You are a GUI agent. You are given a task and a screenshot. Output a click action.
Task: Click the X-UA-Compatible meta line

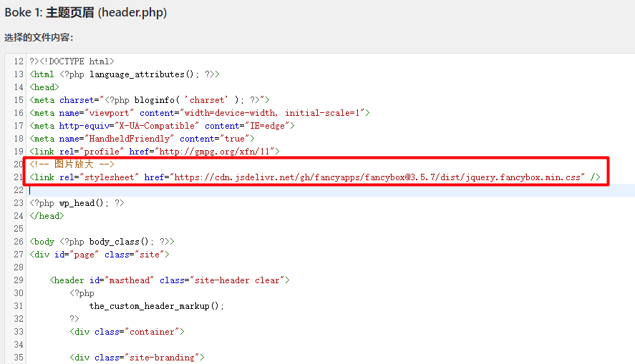(x=162, y=126)
